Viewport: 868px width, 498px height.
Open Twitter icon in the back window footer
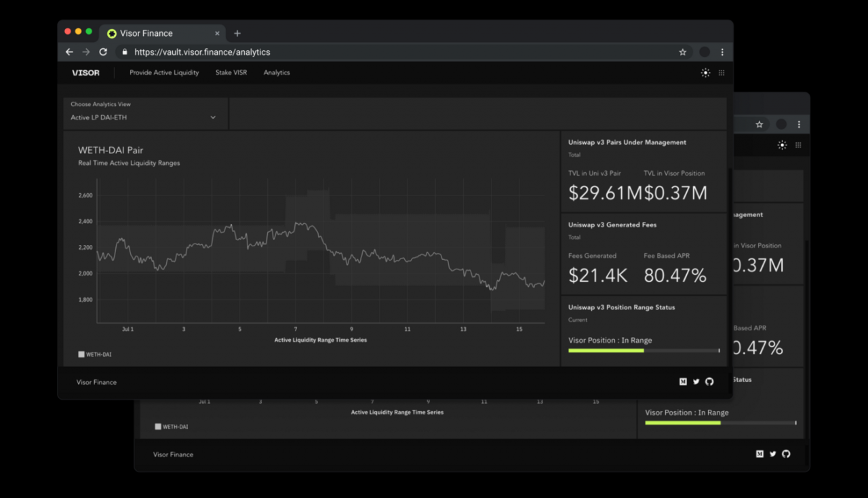[772, 454]
